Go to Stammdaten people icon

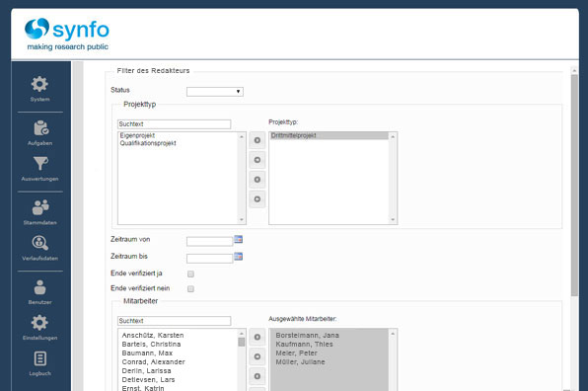tap(40, 207)
